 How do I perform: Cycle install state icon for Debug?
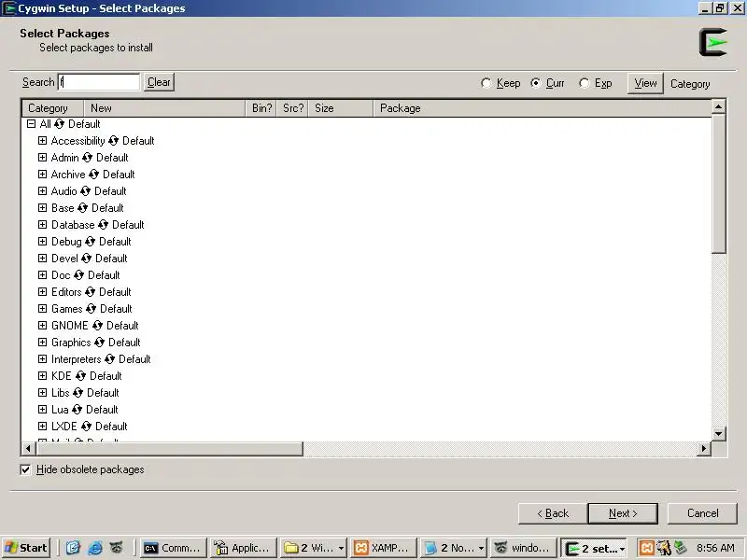click(x=90, y=242)
